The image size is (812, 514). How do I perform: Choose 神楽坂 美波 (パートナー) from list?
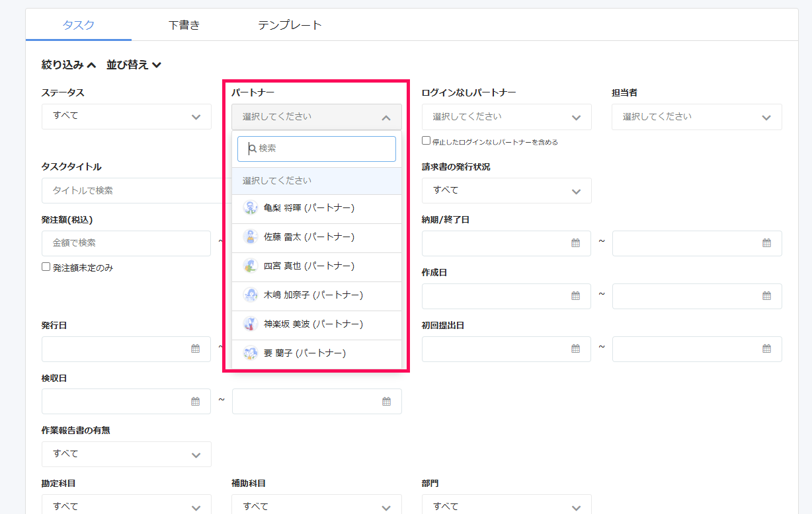(x=317, y=324)
